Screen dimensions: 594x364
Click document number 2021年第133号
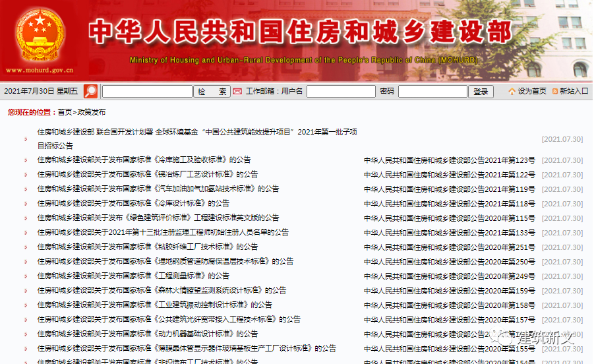[449, 233]
